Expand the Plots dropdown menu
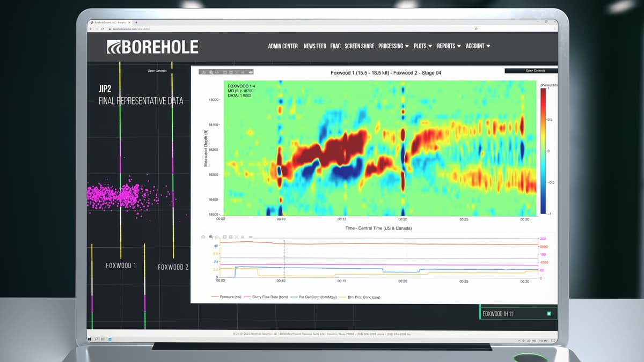The width and height of the screenshot is (644, 362). point(422,46)
